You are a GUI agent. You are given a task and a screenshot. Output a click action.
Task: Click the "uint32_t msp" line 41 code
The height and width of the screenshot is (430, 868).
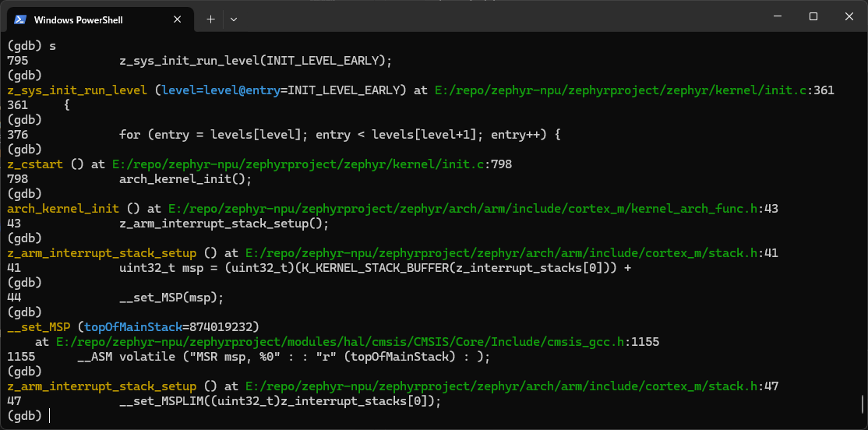pos(376,268)
